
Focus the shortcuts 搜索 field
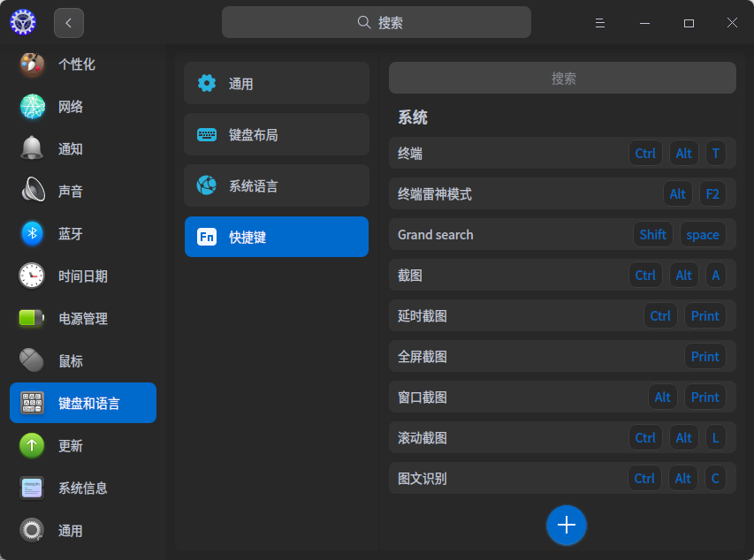pos(562,78)
